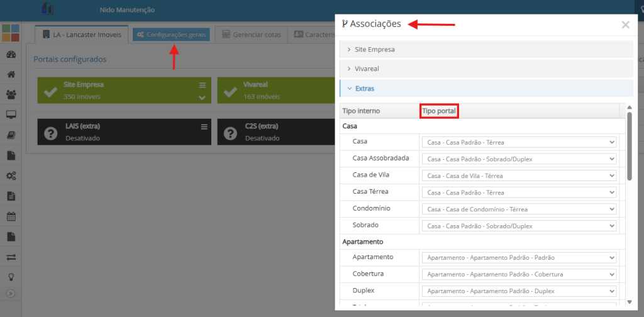The height and width of the screenshot is (317, 644).
Task: Select the LA - Lancaster Imoveis tab
Action: [82, 35]
